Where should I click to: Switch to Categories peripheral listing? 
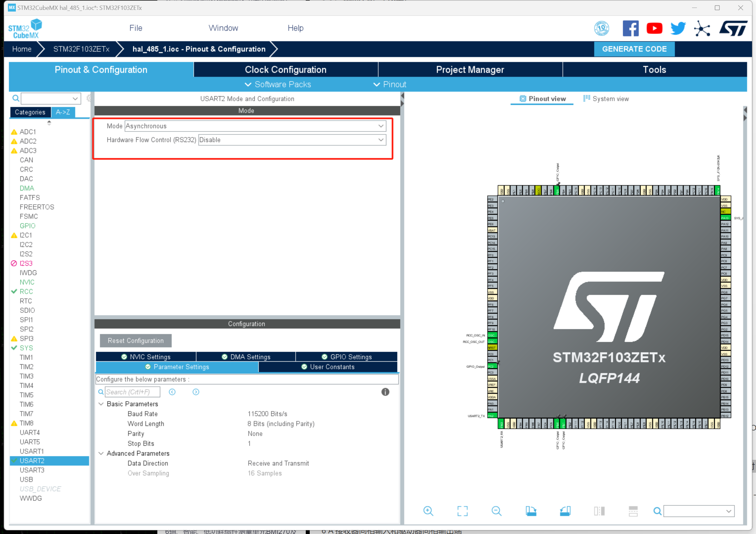[x=30, y=112]
